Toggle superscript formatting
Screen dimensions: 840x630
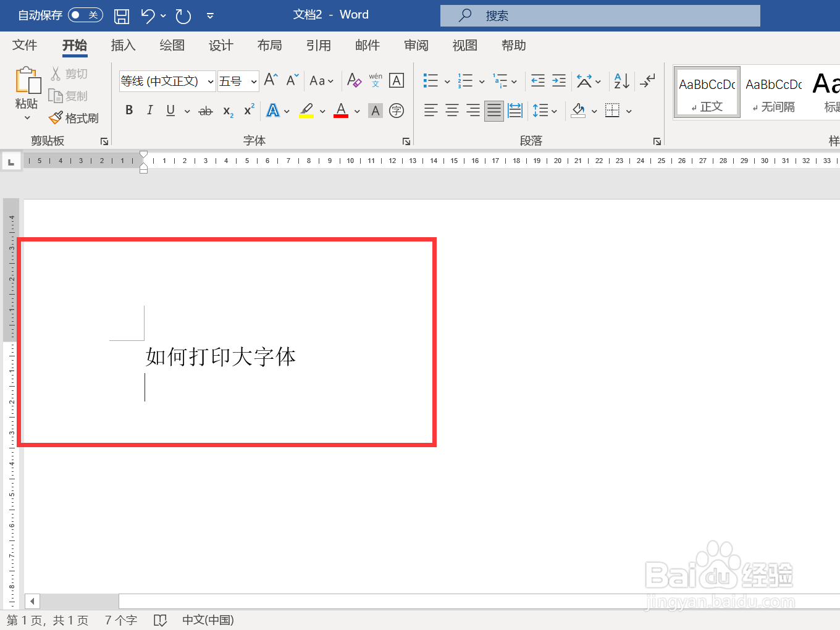249,110
